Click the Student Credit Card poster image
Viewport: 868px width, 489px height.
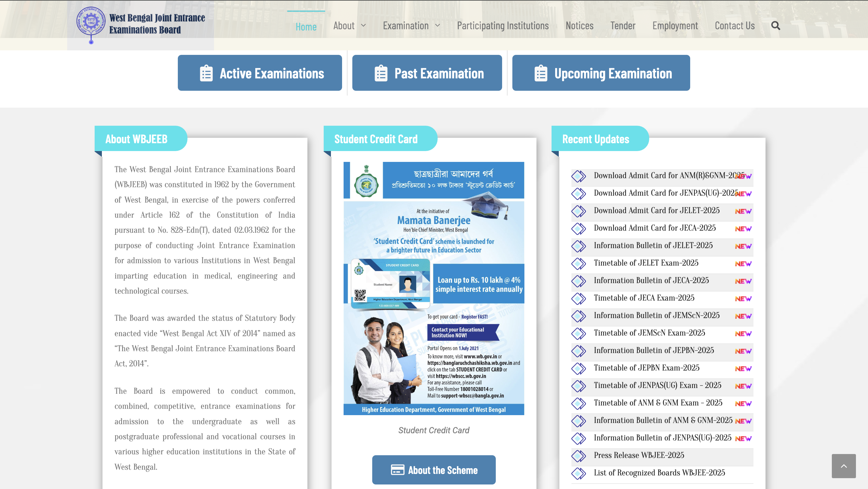(433, 288)
